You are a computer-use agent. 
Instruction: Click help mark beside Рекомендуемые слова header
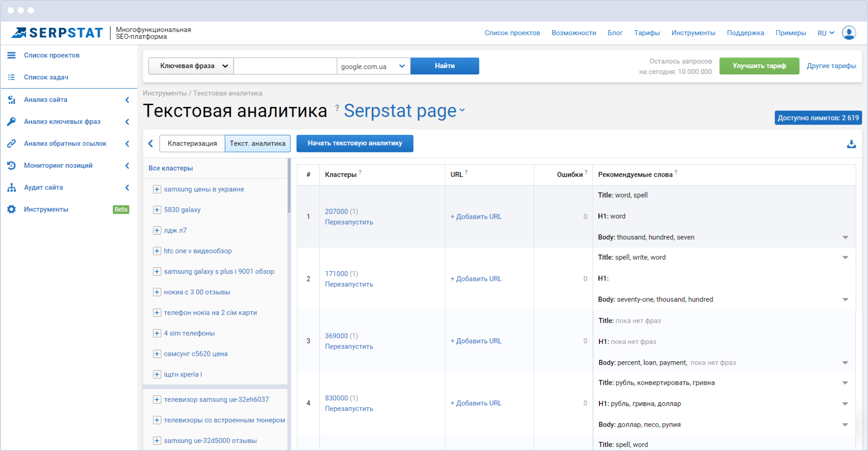[x=676, y=172]
